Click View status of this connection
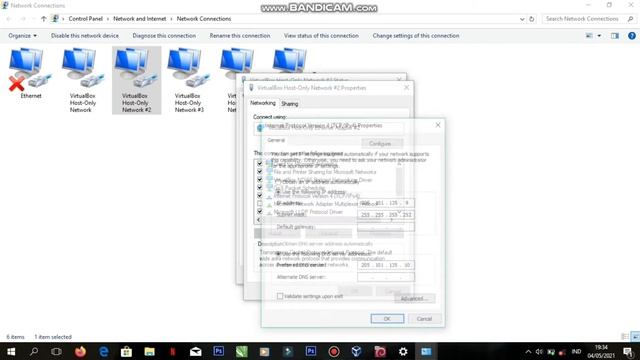The width and height of the screenshot is (640, 360). click(x=321, y=36)
